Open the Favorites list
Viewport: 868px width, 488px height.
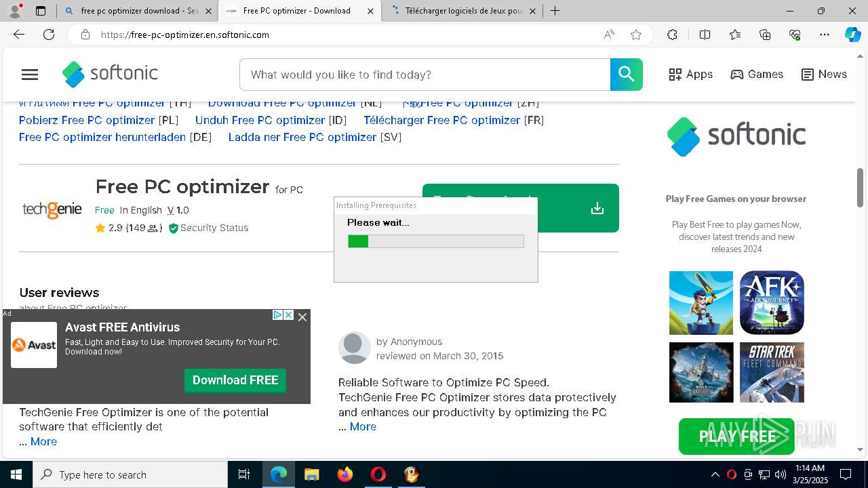735,35
